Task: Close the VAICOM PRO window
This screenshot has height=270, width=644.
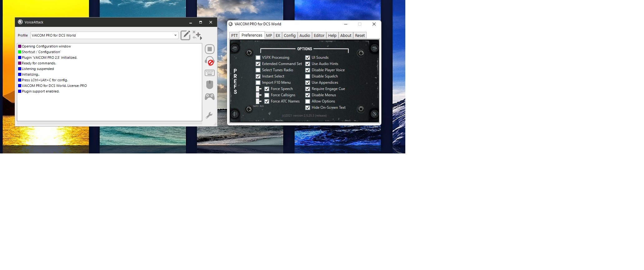Action: 374,24
